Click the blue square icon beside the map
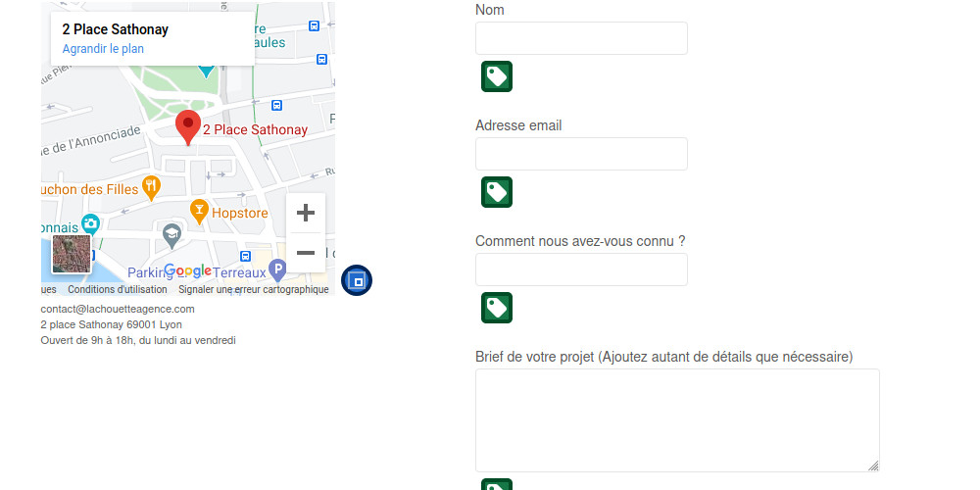Screen dimensions: 980x490 point(357,280)
